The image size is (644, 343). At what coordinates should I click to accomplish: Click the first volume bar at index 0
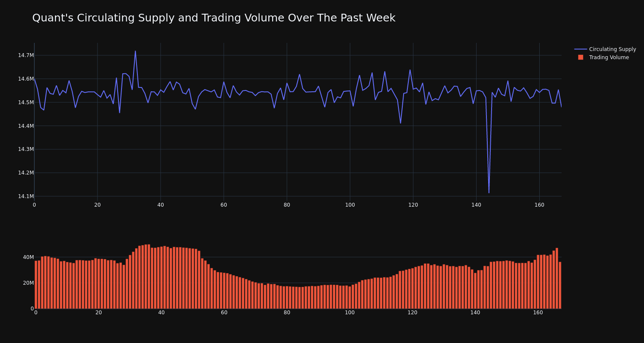(x=36, y=285)
